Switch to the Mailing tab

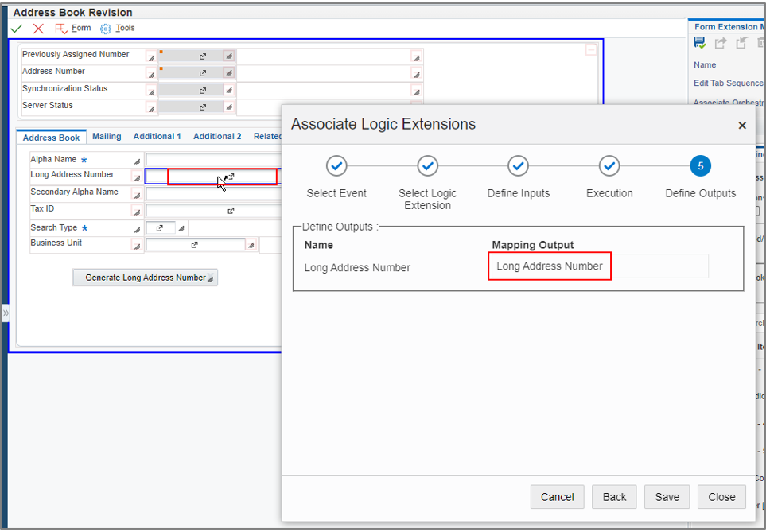pyautogui.click(x=107, y=136)
